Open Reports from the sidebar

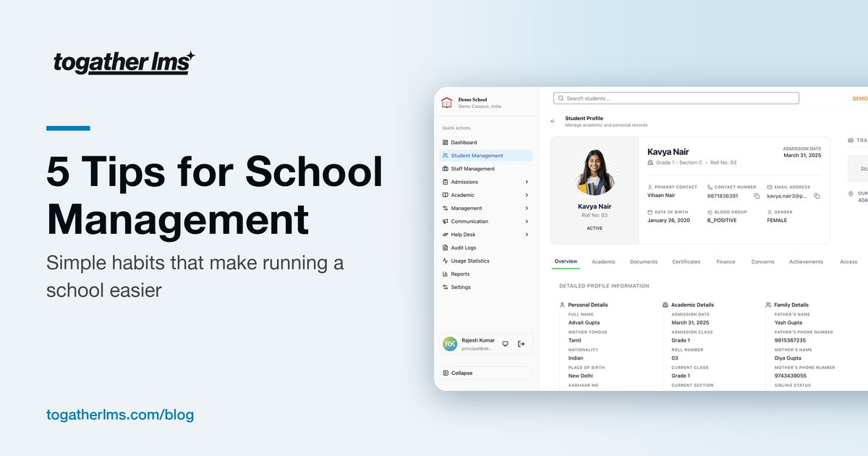click(x=486, y=274)
